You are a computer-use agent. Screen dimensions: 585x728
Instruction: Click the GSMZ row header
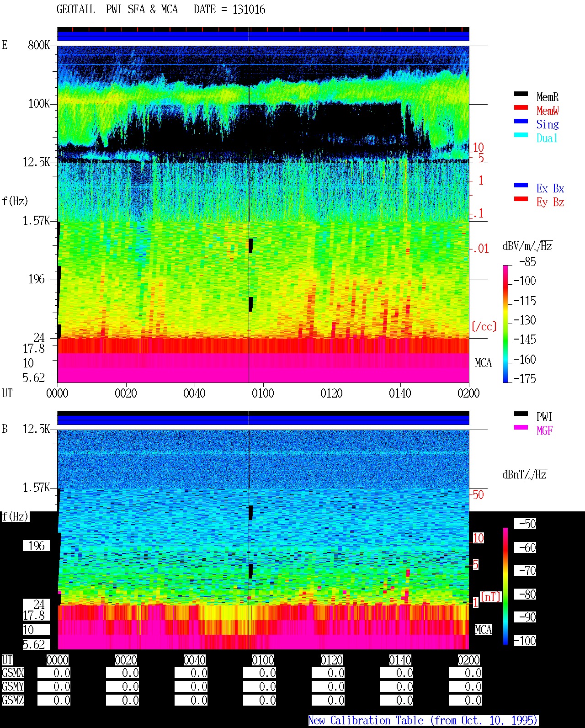coord(13,700)
